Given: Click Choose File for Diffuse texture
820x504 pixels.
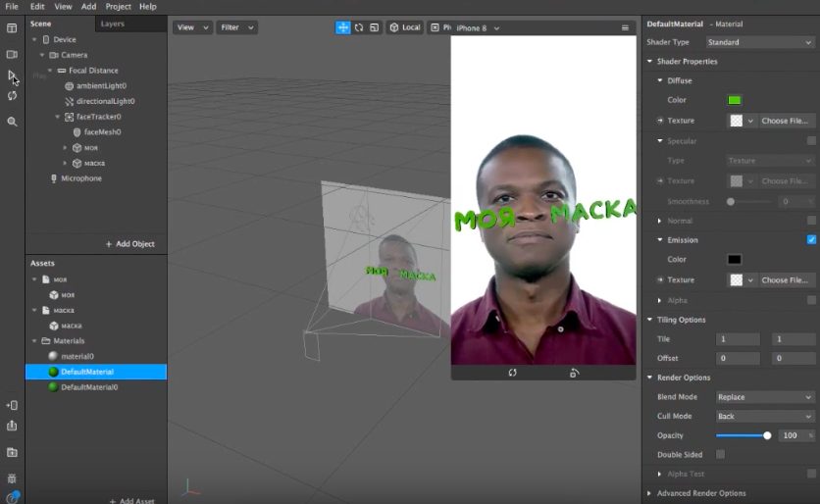Looking at the screenshot, I should pyautogui.click(x=785, y=121).
